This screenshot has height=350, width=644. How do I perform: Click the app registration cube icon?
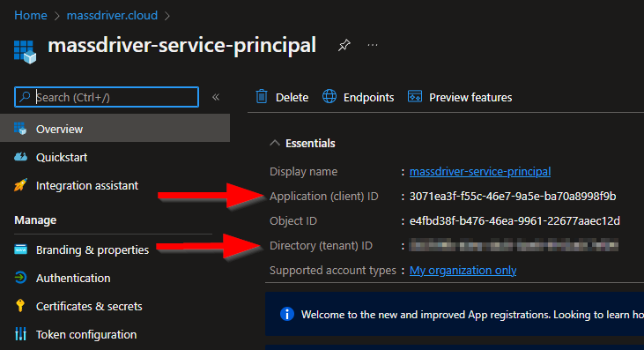(25, 52)
